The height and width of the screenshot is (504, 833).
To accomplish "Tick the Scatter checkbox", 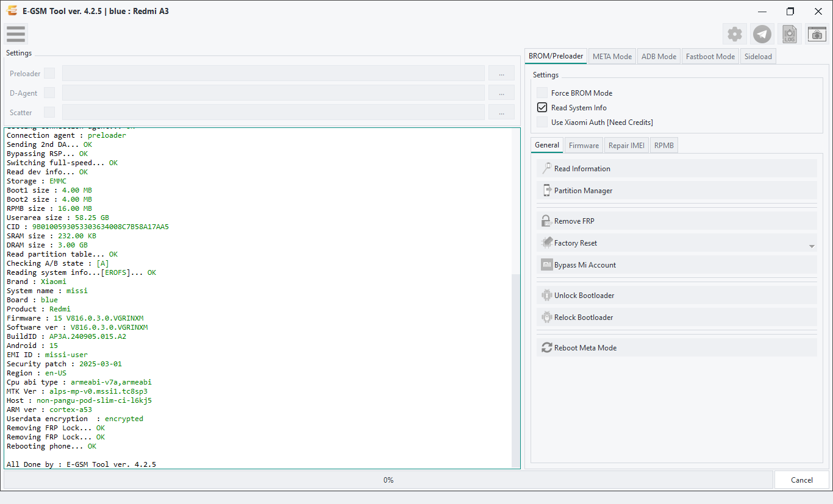I will (49, 112).
